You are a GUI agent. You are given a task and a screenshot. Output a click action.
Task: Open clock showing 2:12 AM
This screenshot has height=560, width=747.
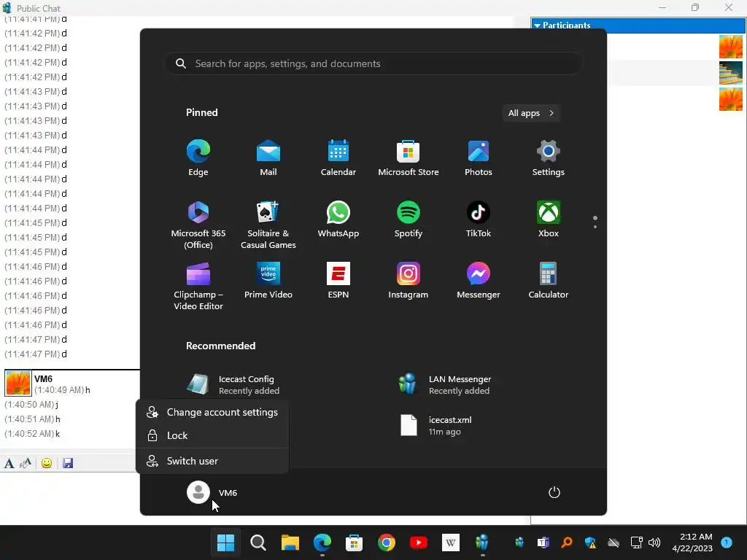pyautogui.click(x=693, y=542)
